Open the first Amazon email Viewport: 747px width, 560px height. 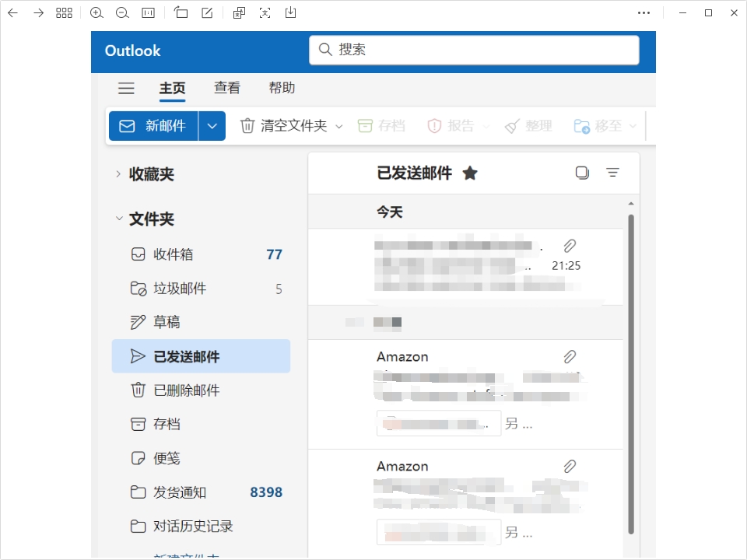pyautogui.click(x=466, y=394)
